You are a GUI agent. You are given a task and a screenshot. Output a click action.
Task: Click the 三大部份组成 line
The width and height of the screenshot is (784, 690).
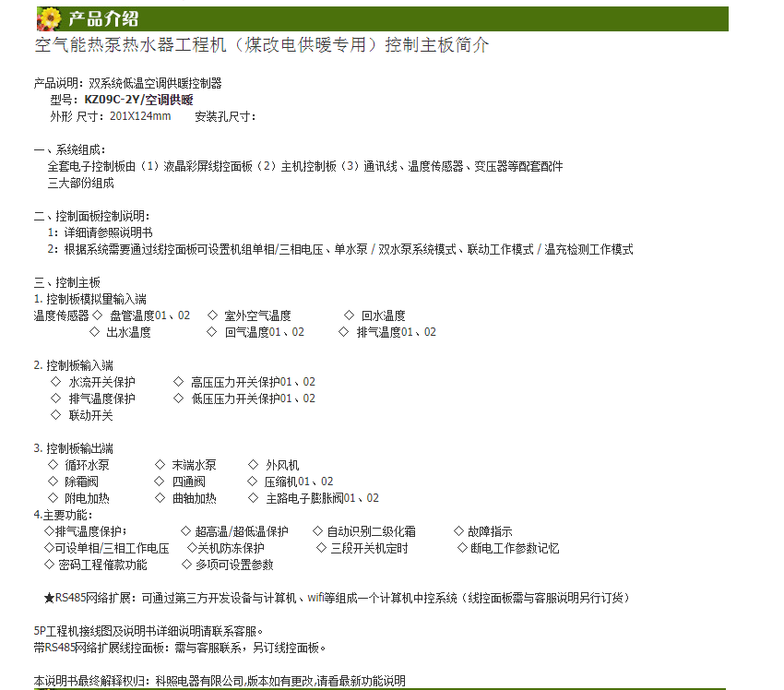[x=80, y=183]
